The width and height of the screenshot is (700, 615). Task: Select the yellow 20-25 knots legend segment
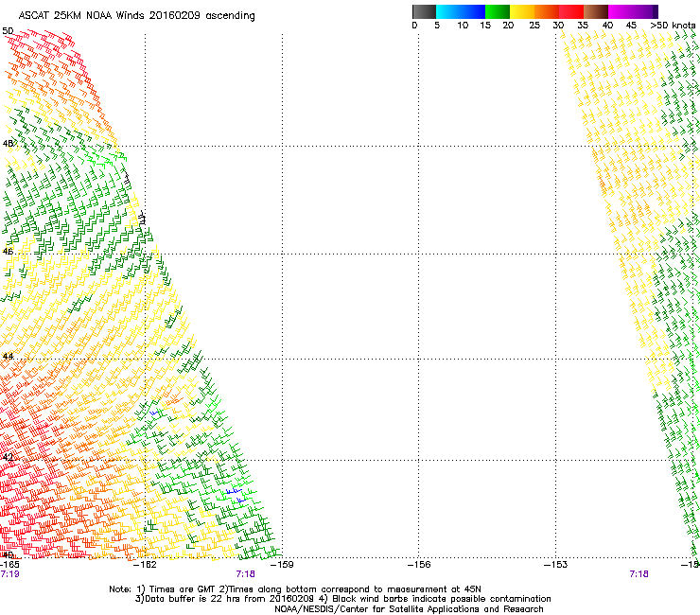pos(522,11)
